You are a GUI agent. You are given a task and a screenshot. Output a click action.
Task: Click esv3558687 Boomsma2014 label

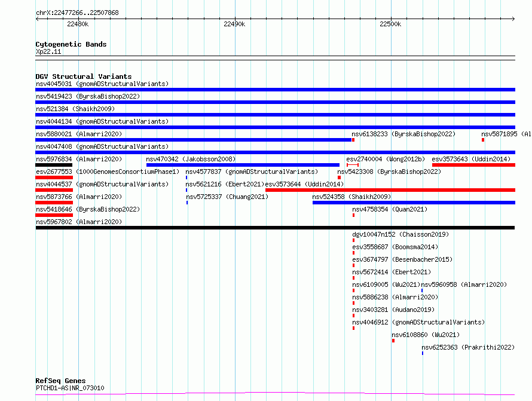point(395,247)
